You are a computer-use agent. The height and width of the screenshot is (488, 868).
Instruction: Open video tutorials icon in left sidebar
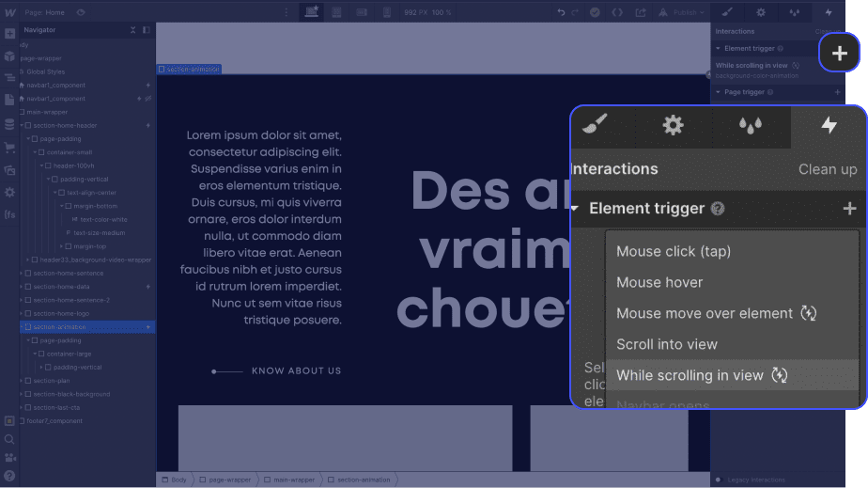(x=9, y=458)
